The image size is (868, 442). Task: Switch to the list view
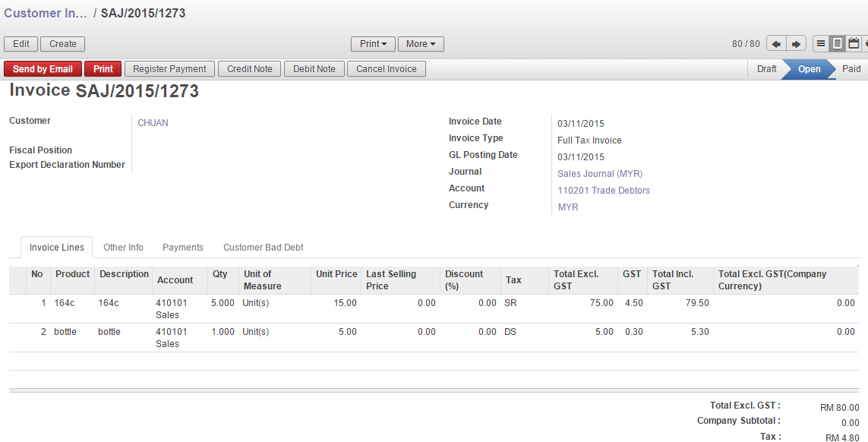coord(821,43)
